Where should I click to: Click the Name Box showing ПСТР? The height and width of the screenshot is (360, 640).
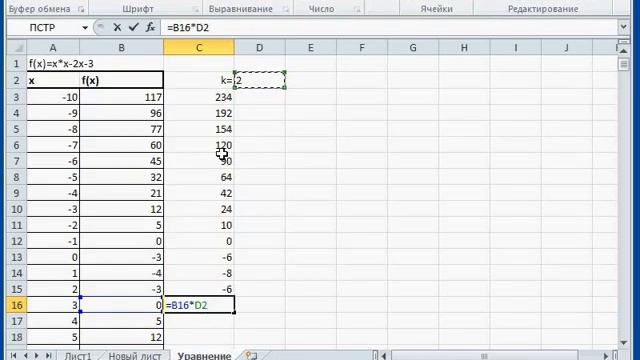click(x=42, y=28)
